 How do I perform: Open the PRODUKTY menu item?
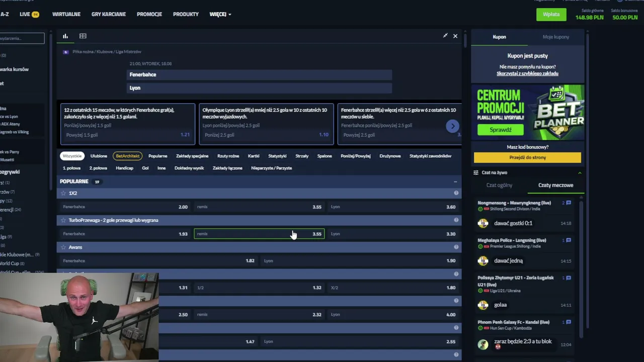point(186,14)
